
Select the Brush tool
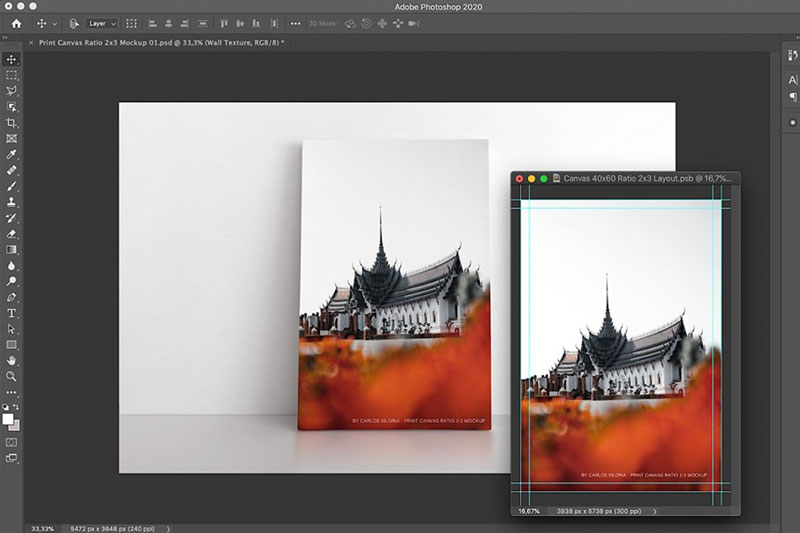[11, 186]
